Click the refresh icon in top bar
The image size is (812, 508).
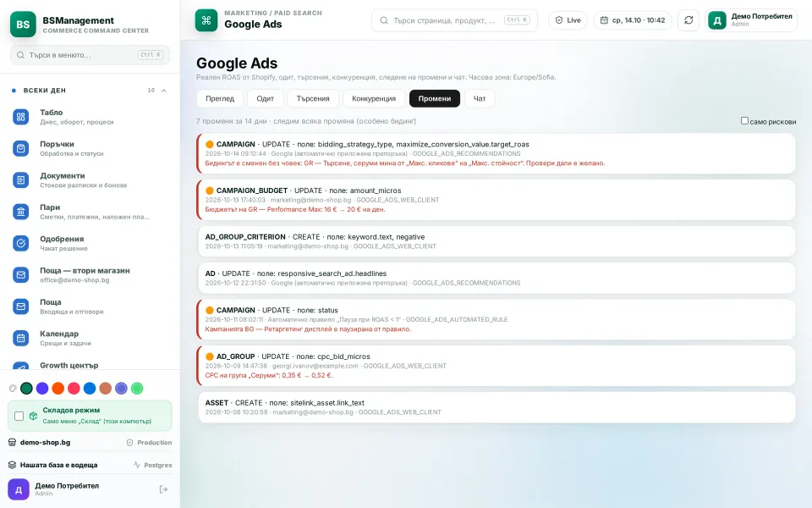click(689, 20)
